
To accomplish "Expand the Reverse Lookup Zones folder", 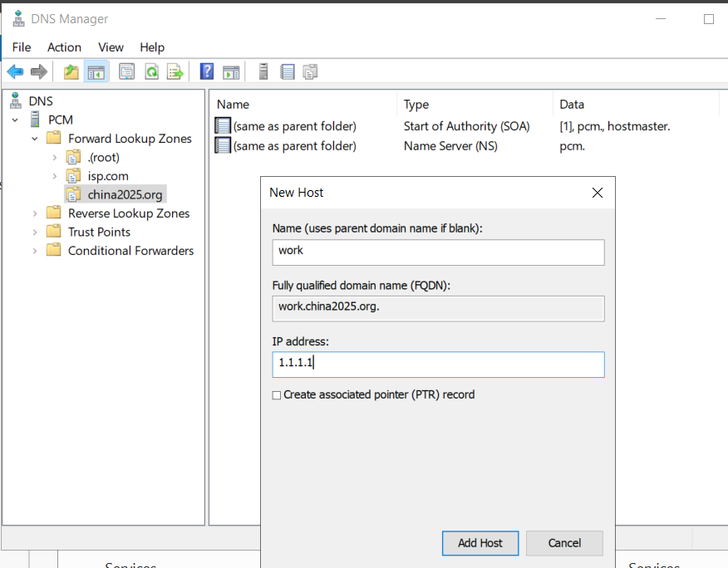I will 35,213.
